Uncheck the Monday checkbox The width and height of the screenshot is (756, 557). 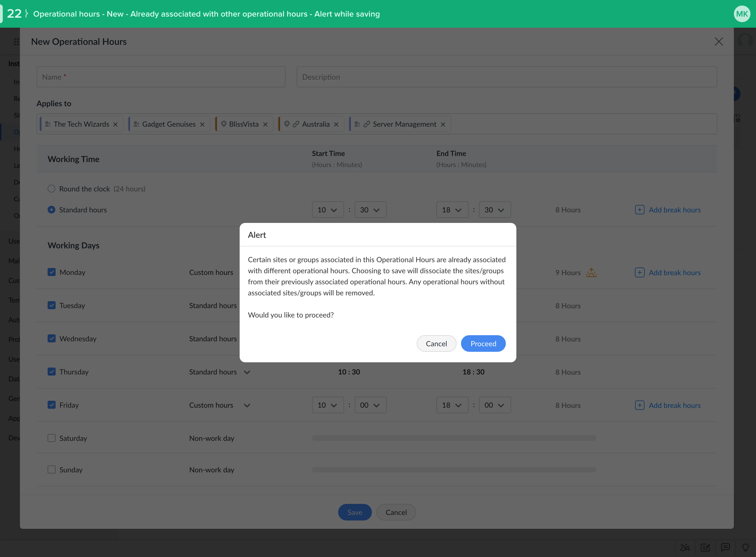pyautogui.click(x=52, y=272)
